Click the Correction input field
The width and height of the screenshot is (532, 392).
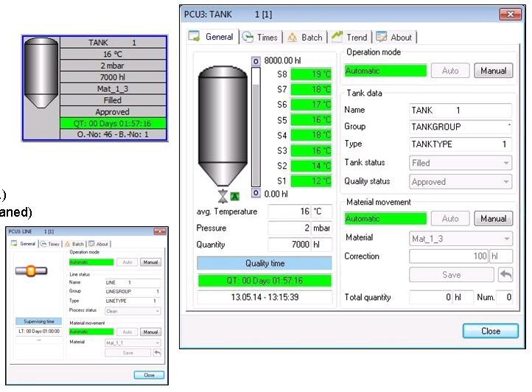[449, 256]
